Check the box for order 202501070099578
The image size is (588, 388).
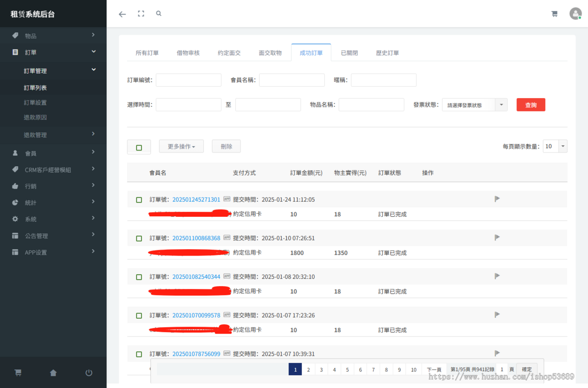point(139,315)
